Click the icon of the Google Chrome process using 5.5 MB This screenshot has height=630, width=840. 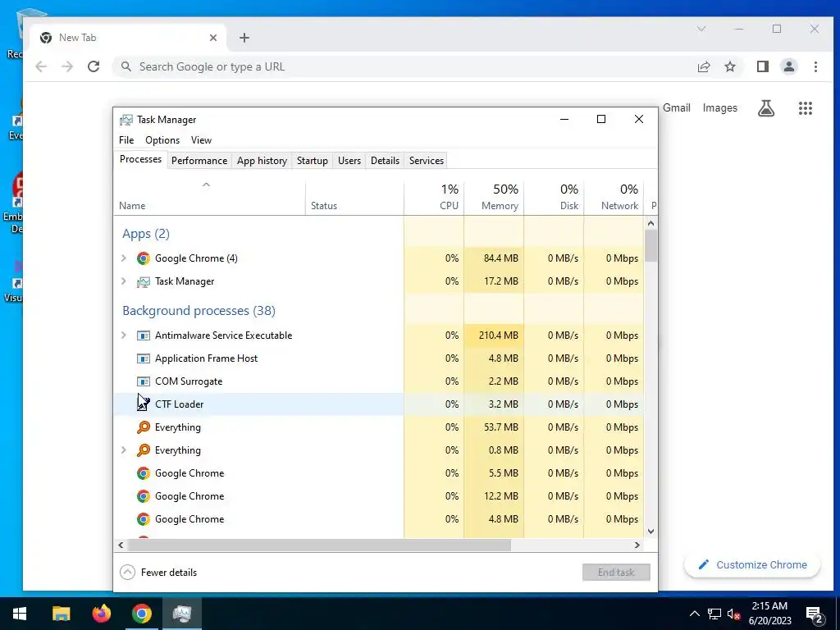[x=143, y=473]
